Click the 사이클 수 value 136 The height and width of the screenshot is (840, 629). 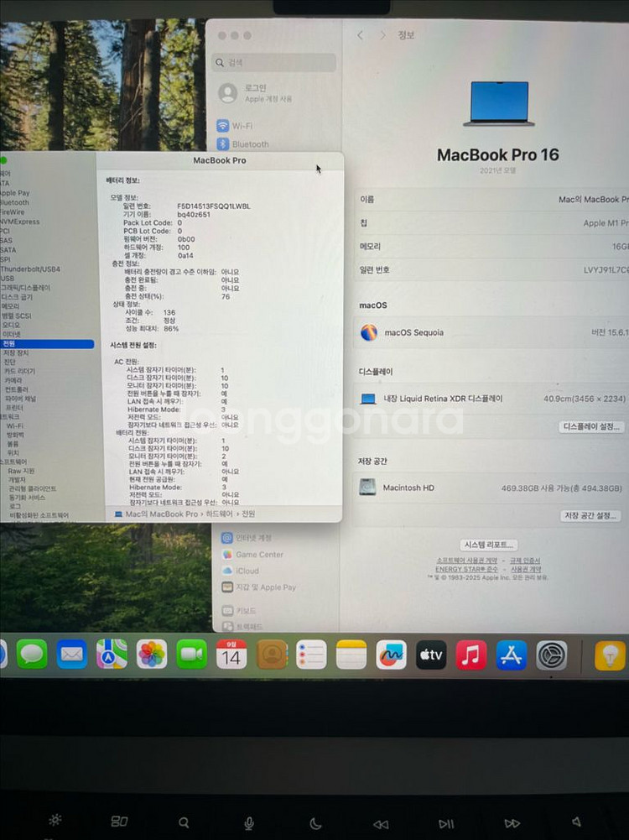tap(169, 312)
